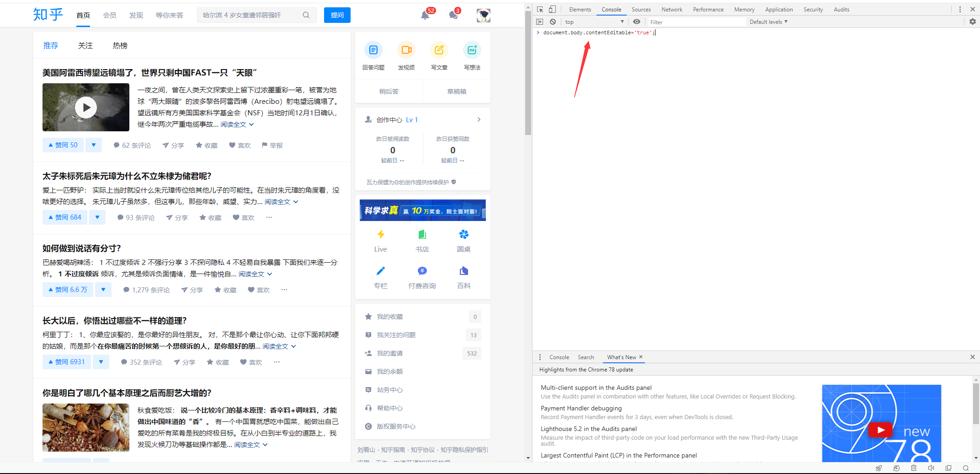Click the blue 提问 button
980x474 pixels.
click(337, 15)
